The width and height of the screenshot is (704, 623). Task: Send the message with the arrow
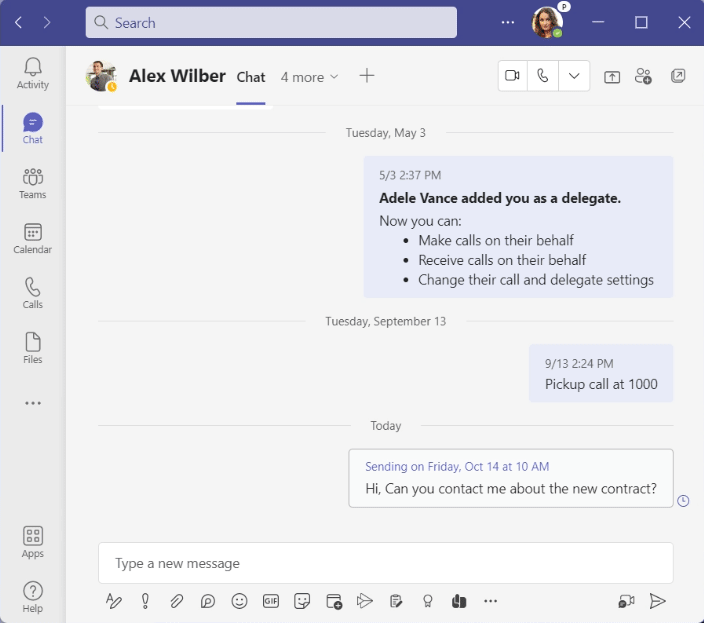click(x=657, y=601)
